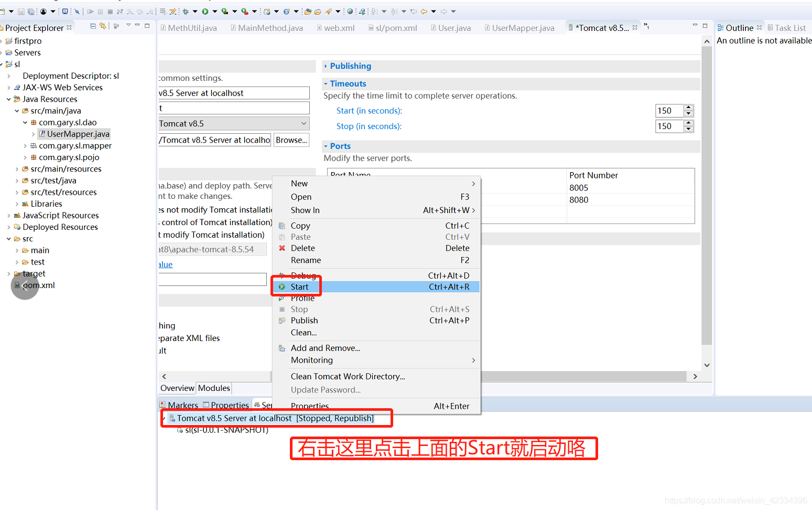Click the Previous Annotation toolbar icon
Viewport: 812px width, 510px height.
(394, 12)
